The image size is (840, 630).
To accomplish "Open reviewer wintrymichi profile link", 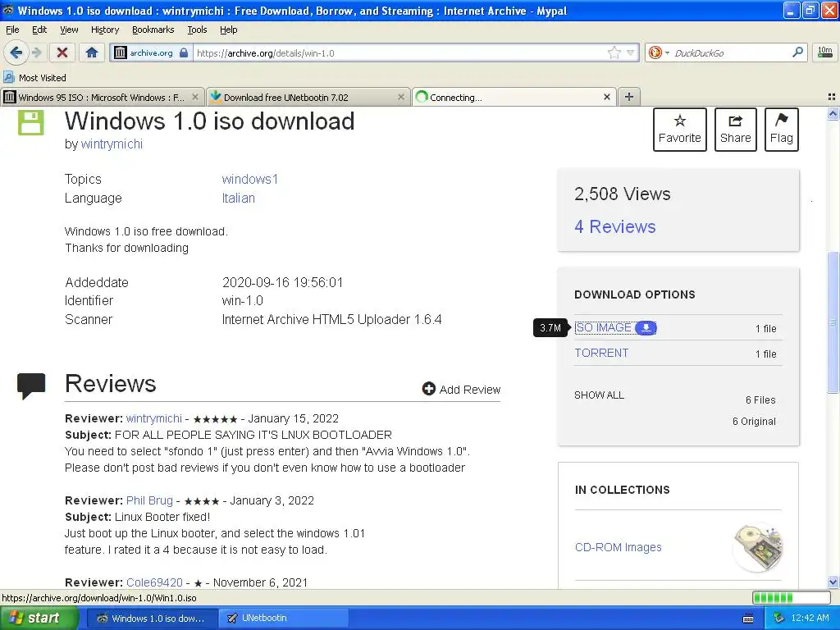I will pos(153,418).
